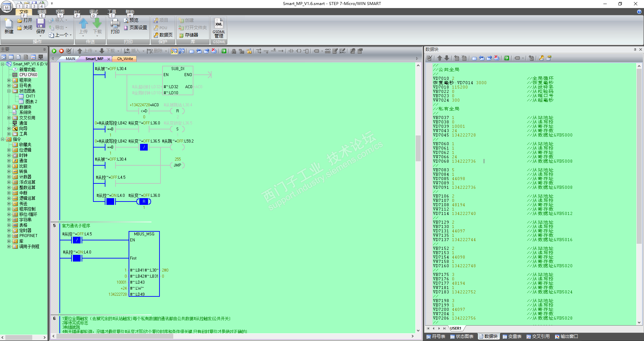Select the USER1 data block page tab
This screenshot has width=644, height=341.
click(456, 329)
